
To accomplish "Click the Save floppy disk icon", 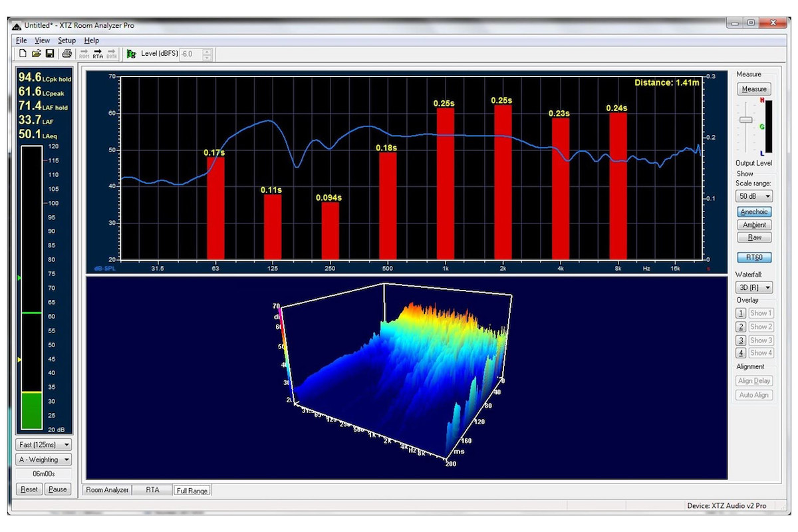I will 49,53.
